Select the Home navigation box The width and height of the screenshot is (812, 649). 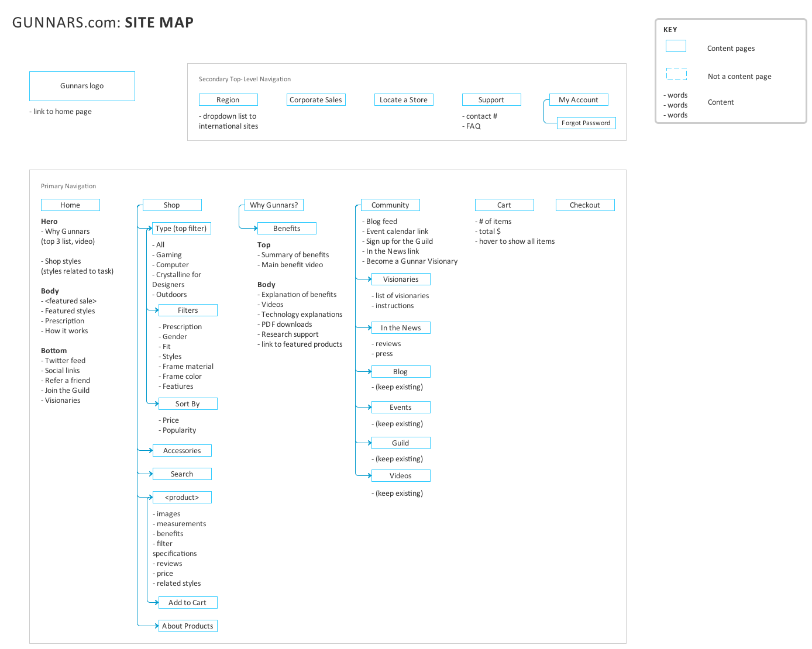coord(70,205)
